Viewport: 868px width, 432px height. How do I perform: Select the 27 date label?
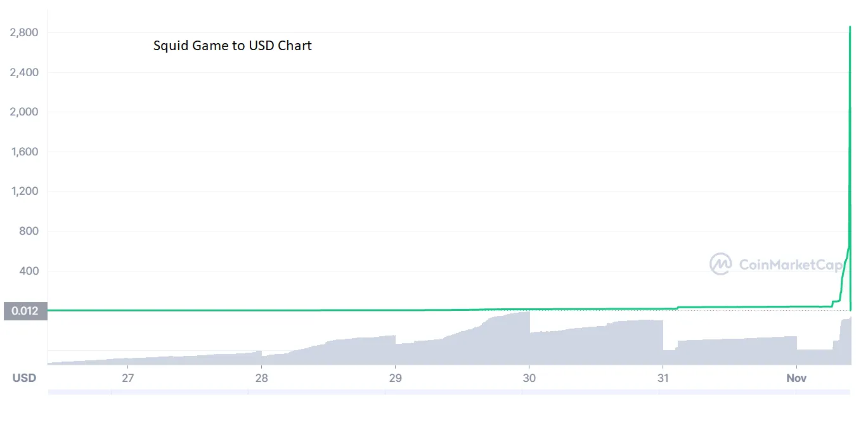(128, 377)
